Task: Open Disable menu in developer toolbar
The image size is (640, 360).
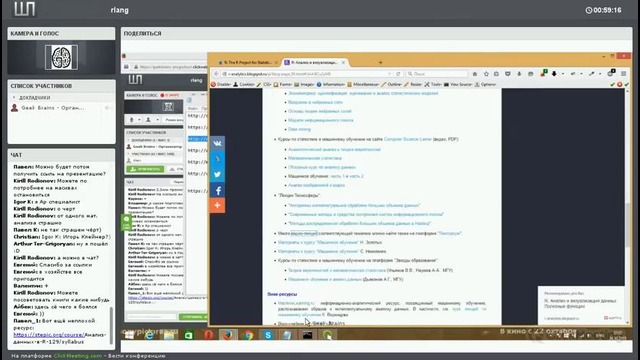Action: click(x=220, y=84)
